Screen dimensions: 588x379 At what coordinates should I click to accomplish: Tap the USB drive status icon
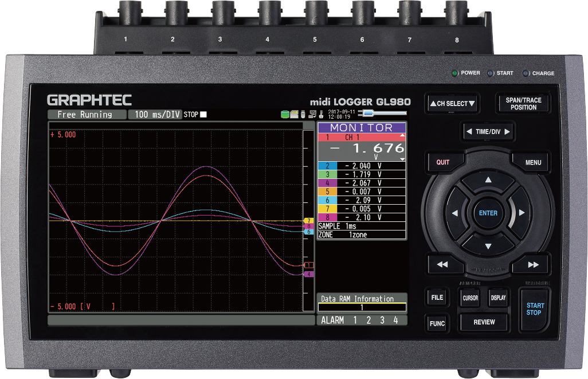303,114
